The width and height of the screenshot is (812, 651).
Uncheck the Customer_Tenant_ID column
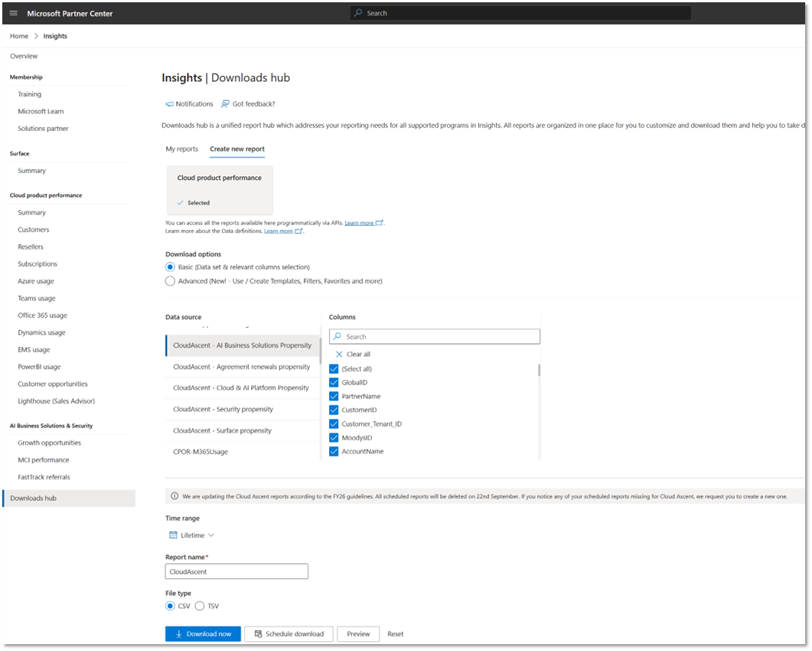click(x=334, y=424)
